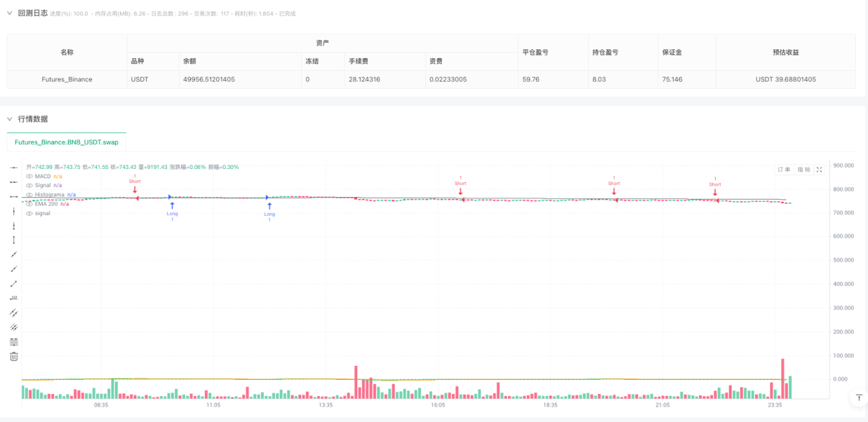Select the diagonal straight line tool
868x422 pixels.
coord(13,254)
